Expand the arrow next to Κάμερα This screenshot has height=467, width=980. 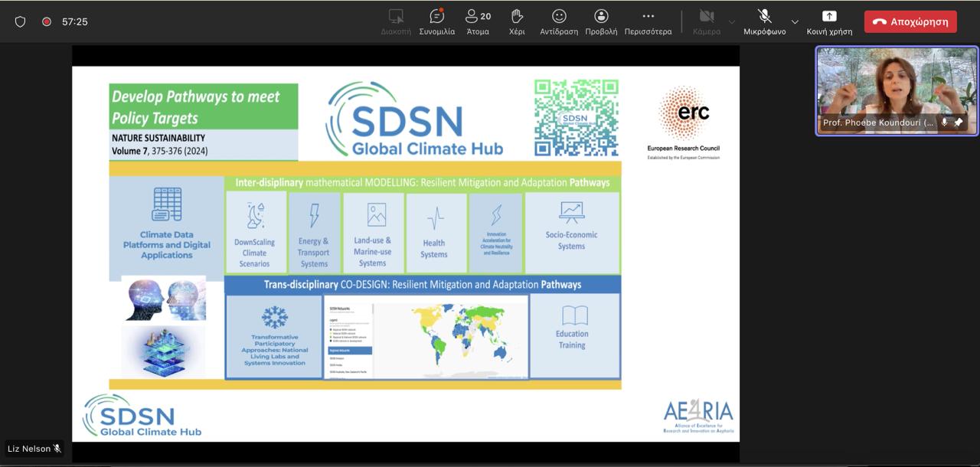coord(731,21)
